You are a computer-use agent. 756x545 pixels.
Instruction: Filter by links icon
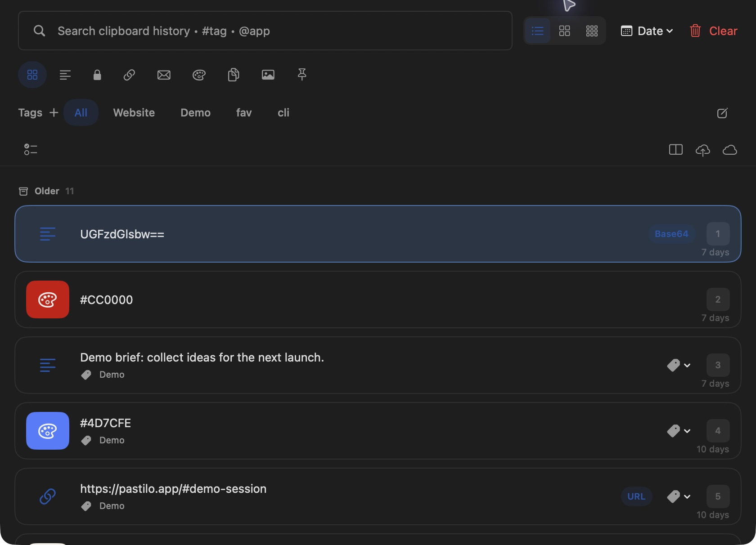tap(129, 75)
